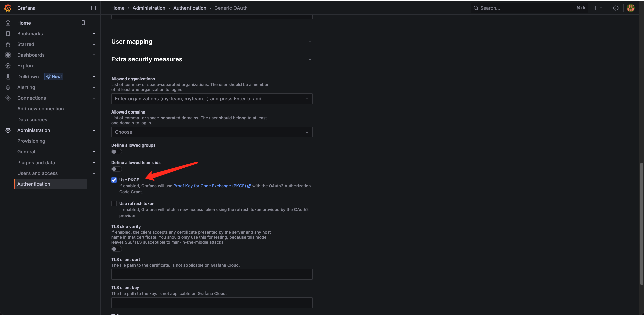Screen dimensions: 644x315
Task: Click the plus icon to add new
Action: pyautogui.click(x=595, y=8)
